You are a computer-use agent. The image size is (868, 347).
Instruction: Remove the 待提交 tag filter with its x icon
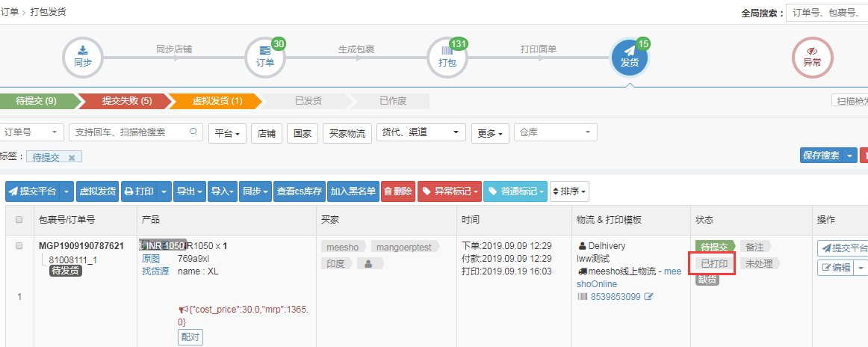tap(72, 157)
